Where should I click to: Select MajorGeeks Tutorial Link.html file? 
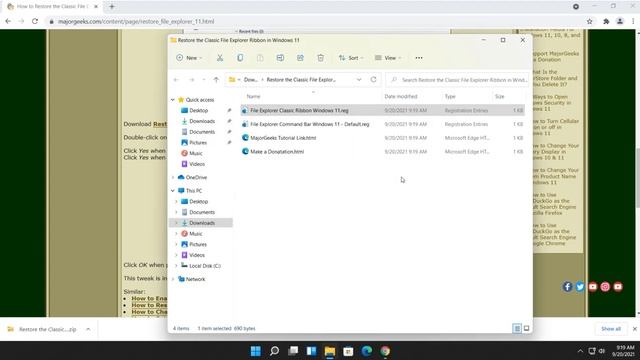[x=283, y=138]
